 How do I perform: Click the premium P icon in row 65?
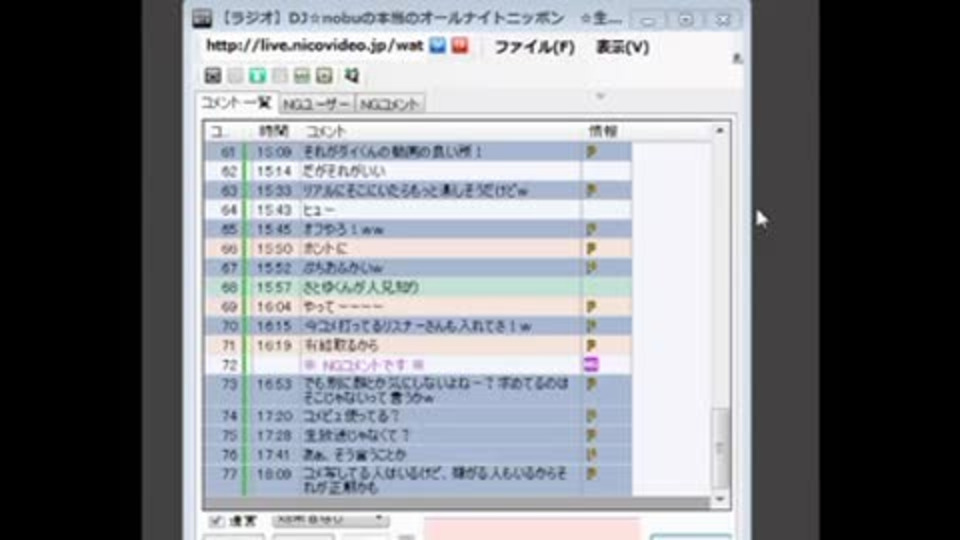pyautogui.click(x=591, y=230)
